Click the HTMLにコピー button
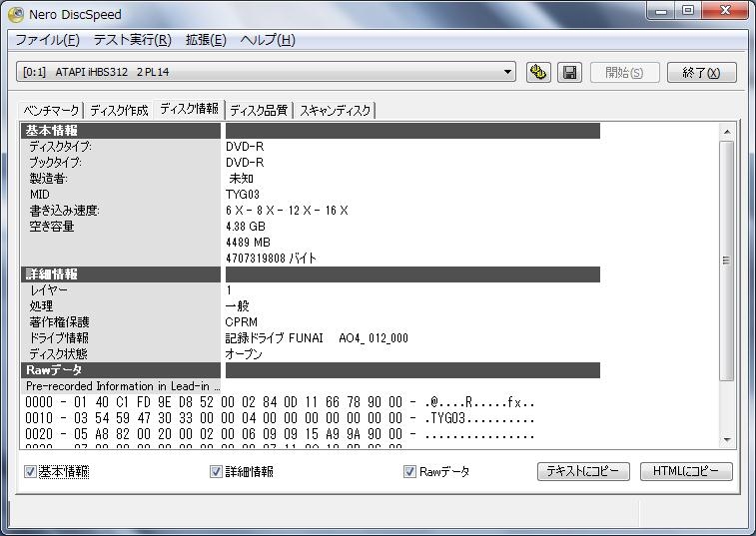The width and height of the screenshot is (756, 536). (x=686, y=471)
